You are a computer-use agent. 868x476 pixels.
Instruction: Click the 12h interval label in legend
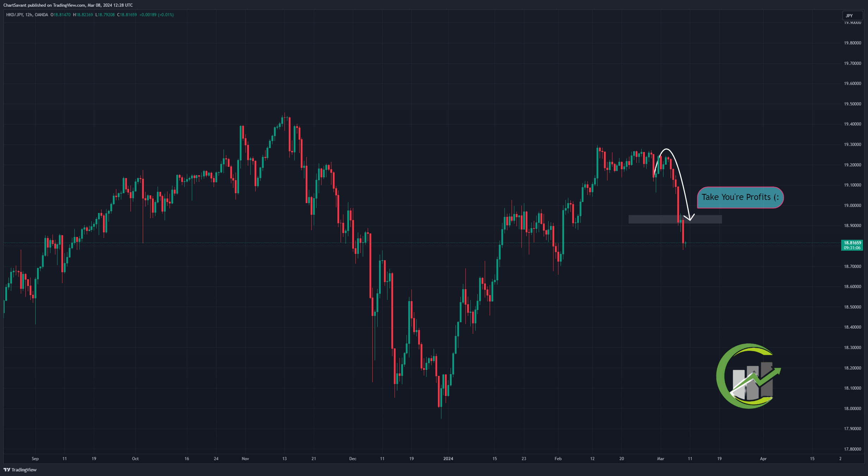tap(29, 15)
